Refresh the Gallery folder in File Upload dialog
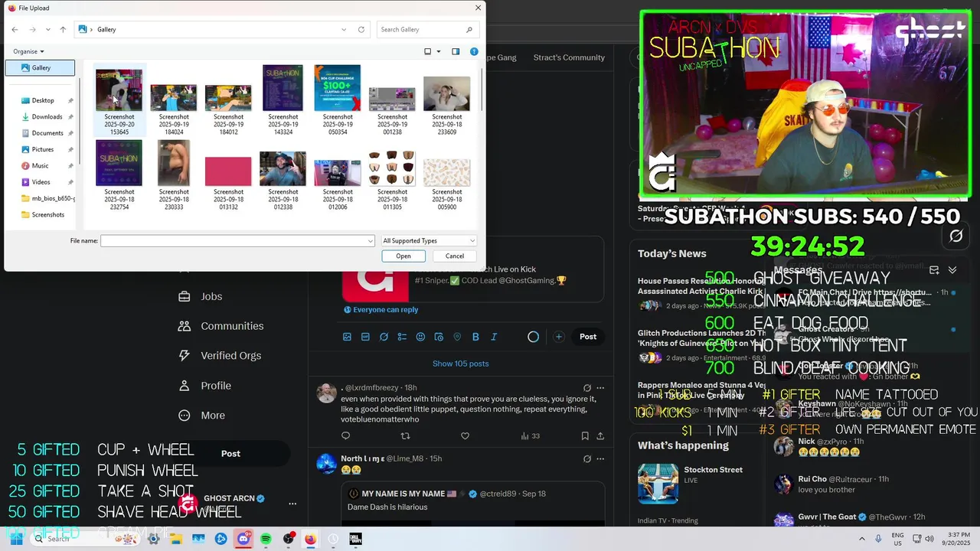 361,29
